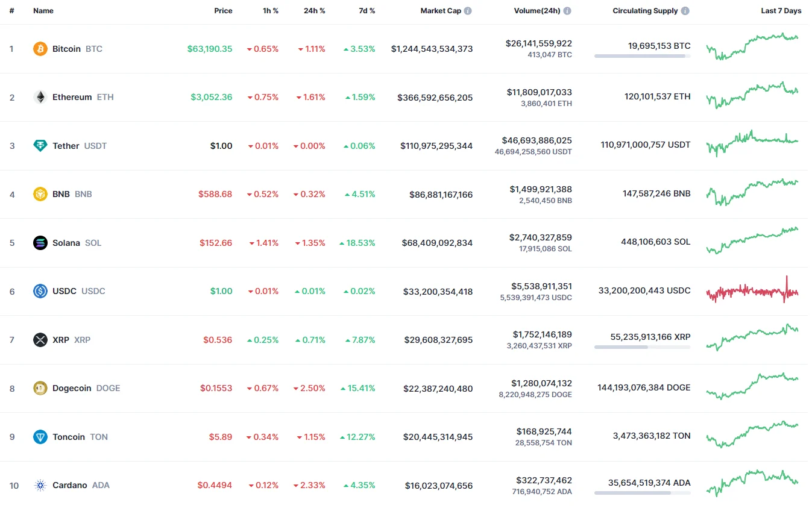812x508 pixels.
Task: Click the Solana logo icon
Action: [40, 243]
